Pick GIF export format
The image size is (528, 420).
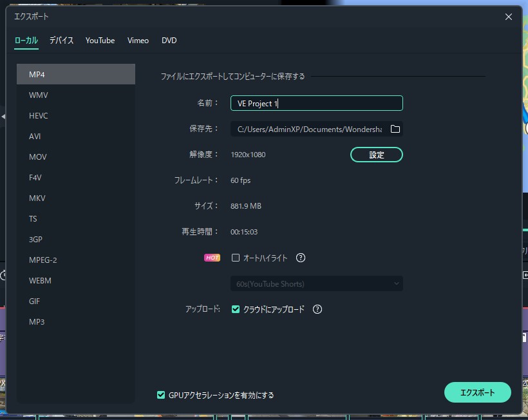35,301
